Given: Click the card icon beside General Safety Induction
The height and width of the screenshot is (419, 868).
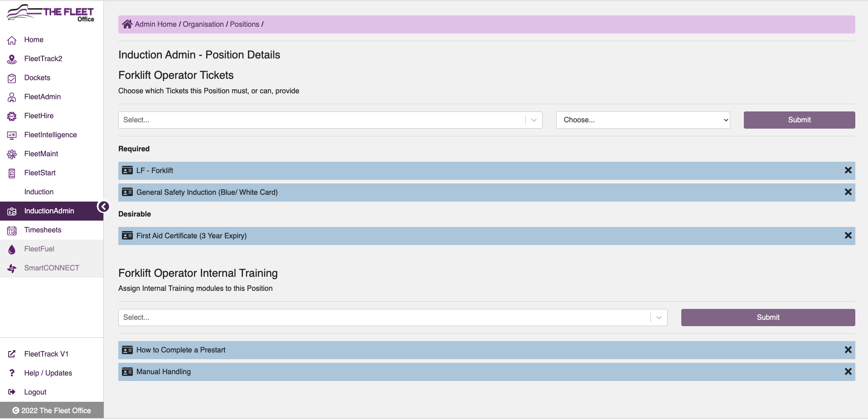Looking at the screenshot, I should [x=127, y=192].
